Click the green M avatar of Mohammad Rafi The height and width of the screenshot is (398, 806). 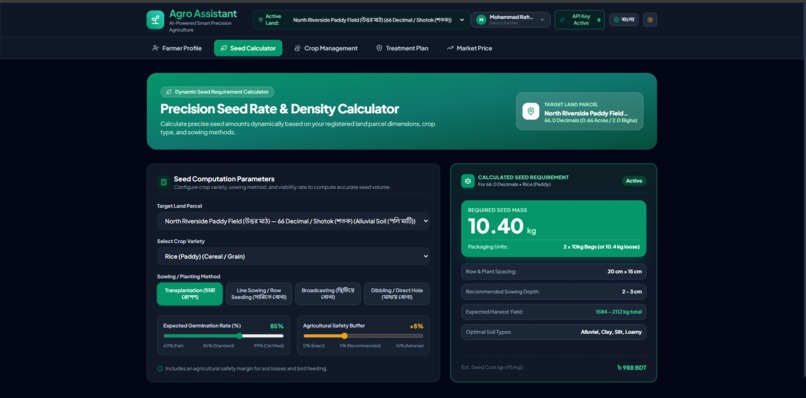click(481, 20)
